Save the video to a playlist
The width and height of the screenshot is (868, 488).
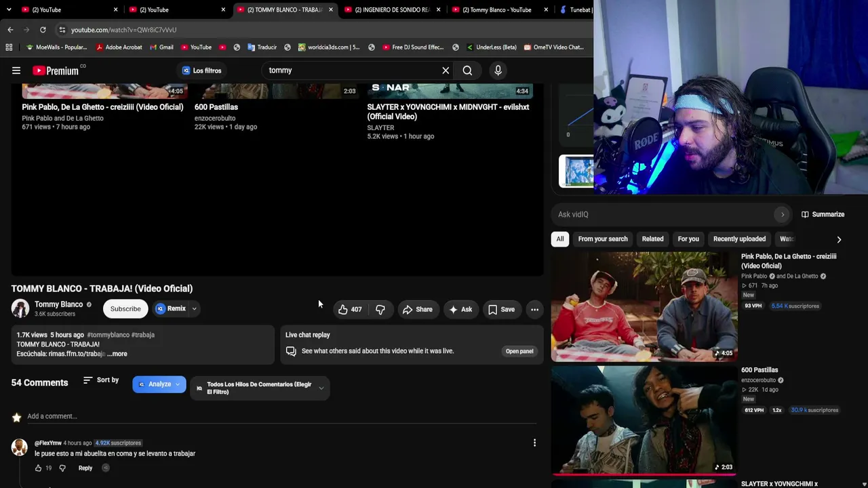tap(501, 309)
